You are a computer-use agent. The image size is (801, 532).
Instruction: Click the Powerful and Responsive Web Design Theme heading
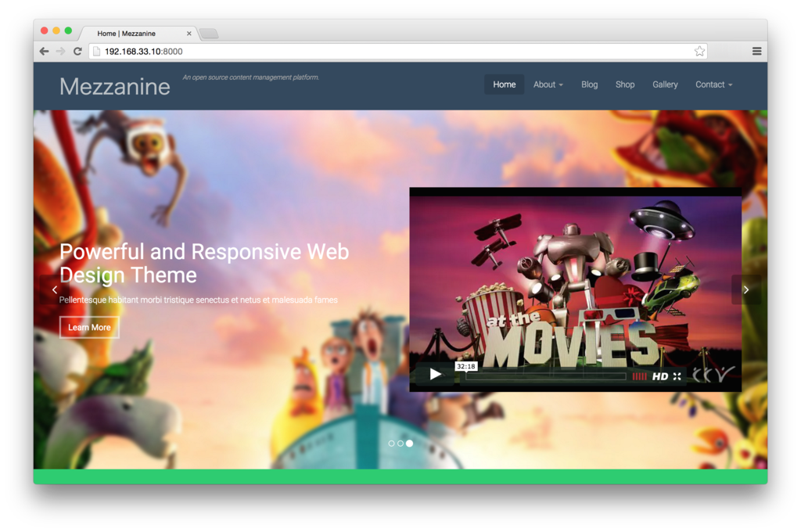(x=204, y=263)
